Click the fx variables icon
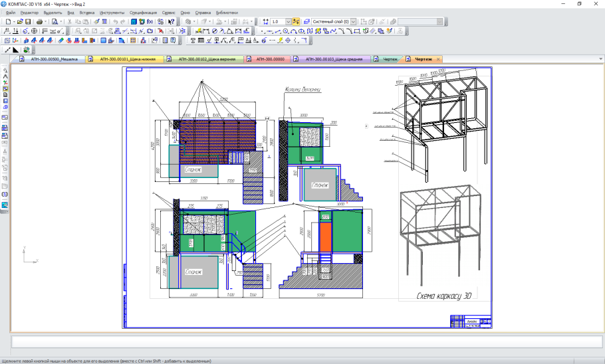This screenshot has height=364, width=605. pos(149,22)
